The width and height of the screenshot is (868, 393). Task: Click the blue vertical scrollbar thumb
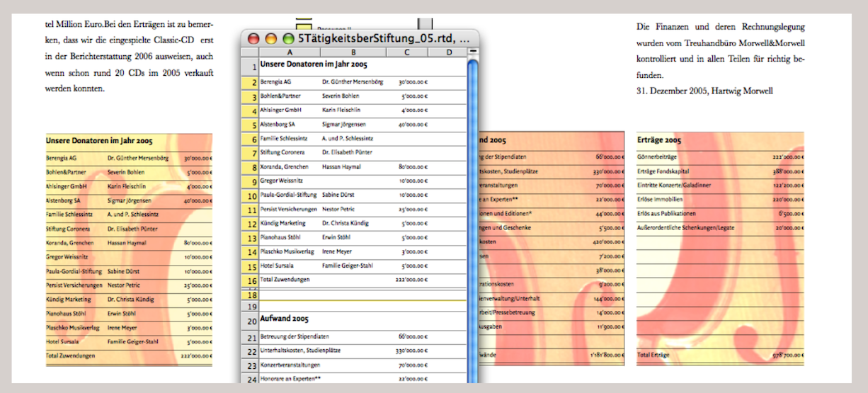(473, 177)
